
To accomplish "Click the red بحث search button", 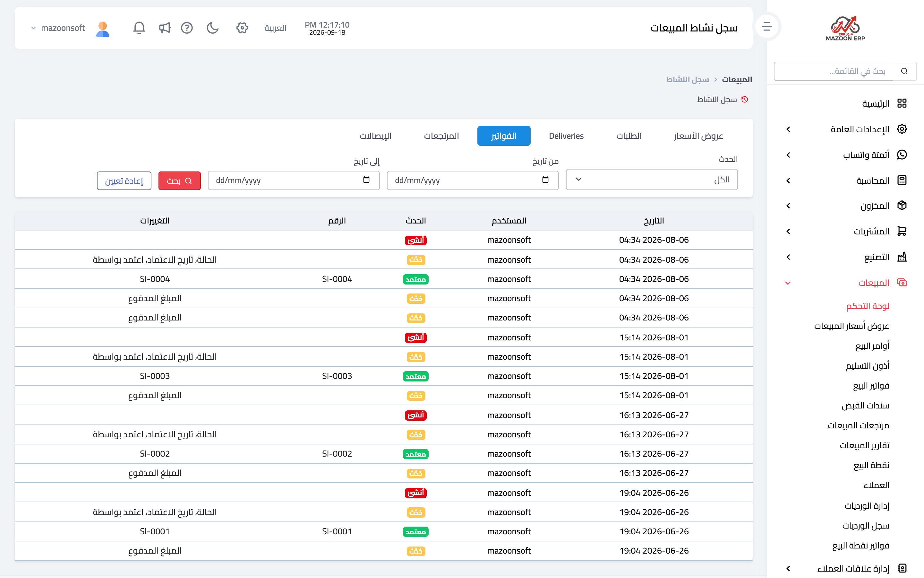I will click(179, 180).
